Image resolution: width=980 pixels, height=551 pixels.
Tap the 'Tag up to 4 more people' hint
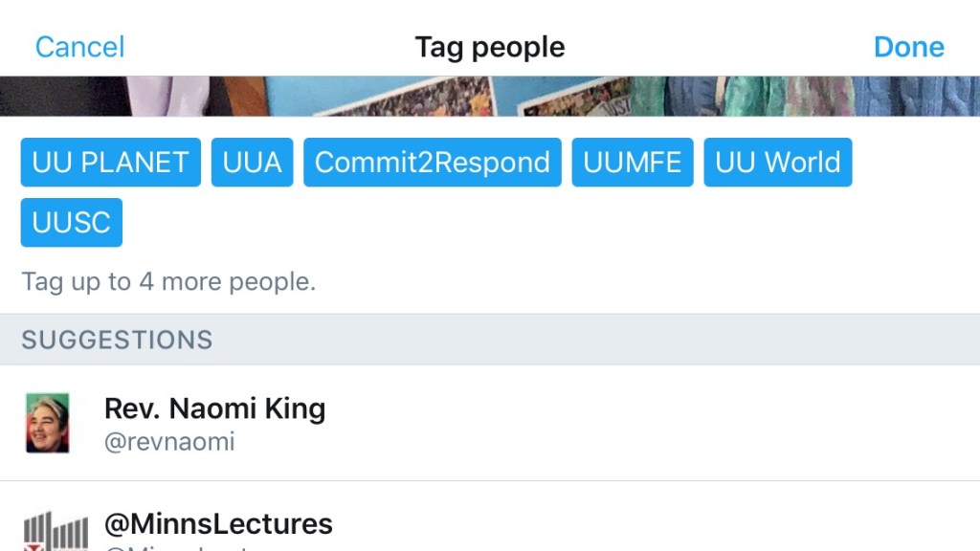coord(168,282)
